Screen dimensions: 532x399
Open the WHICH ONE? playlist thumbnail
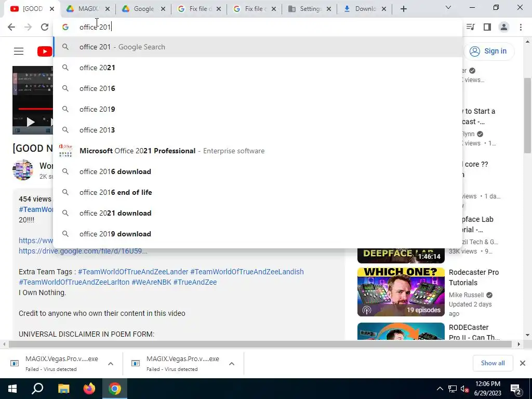pyautogui.click(x=401, y=292)
